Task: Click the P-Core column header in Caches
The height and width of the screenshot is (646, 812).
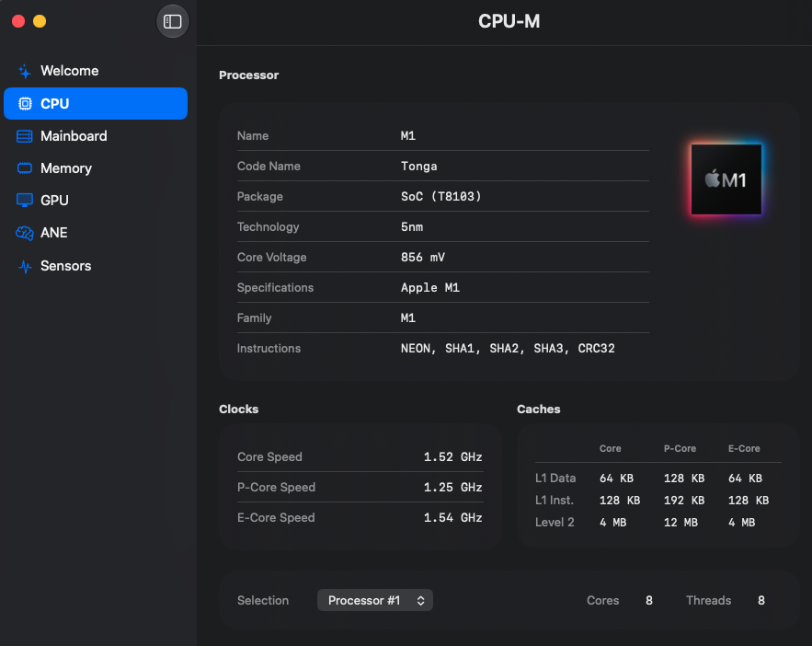Action: tap(680, 449)
